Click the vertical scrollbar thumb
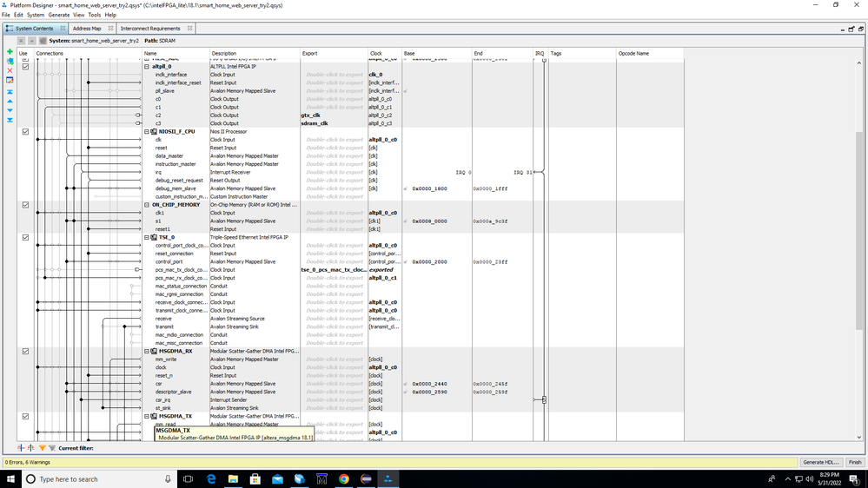Viewport: 868px width, 488px height. point(859,231)
